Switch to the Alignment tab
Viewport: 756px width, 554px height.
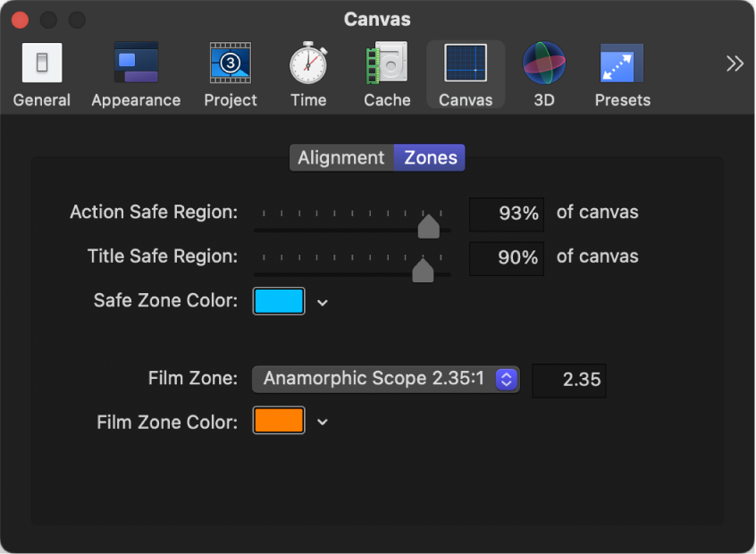[x=341, y=157]
